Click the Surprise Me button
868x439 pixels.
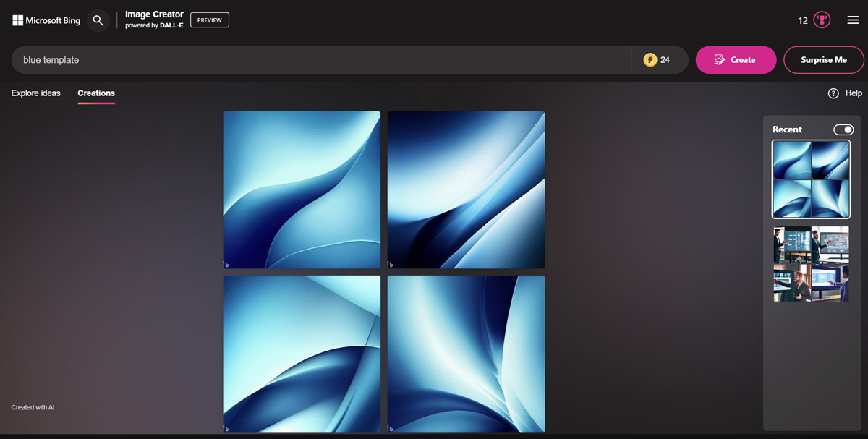pos(824,60)
